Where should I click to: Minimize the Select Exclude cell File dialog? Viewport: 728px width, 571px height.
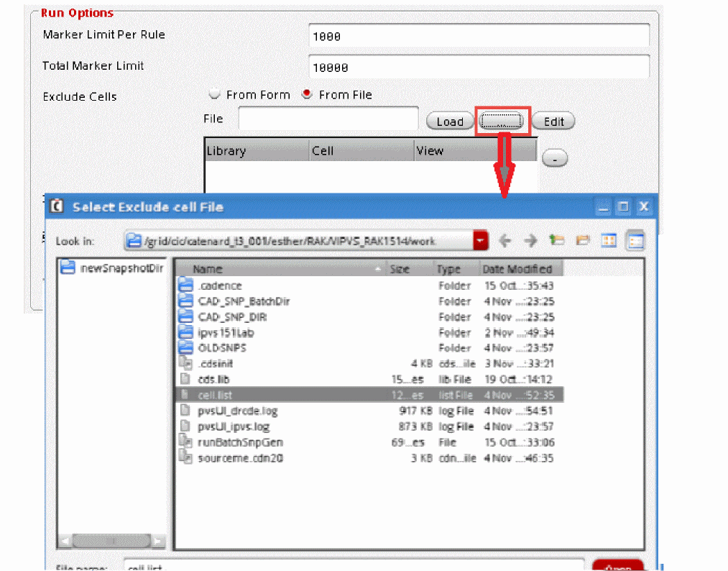coord(603,206)
